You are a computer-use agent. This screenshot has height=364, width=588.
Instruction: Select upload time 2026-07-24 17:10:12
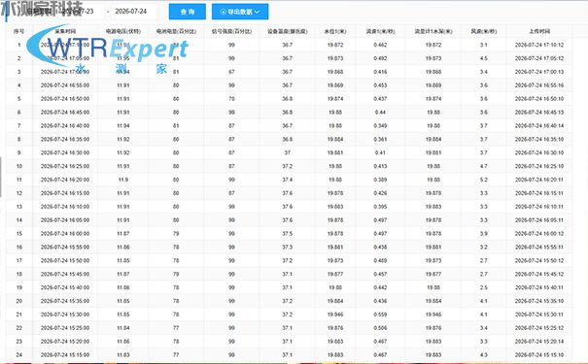(x=539, y=45)
